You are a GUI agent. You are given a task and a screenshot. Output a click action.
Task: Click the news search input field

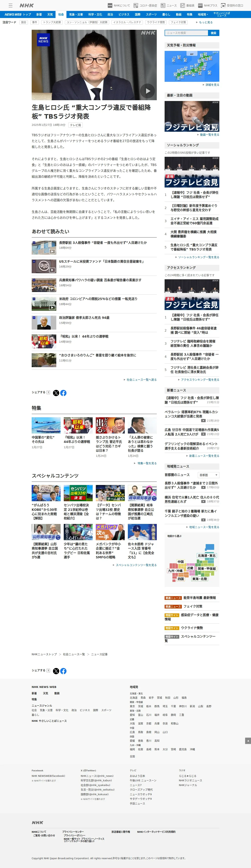click(x=186, y=33)
